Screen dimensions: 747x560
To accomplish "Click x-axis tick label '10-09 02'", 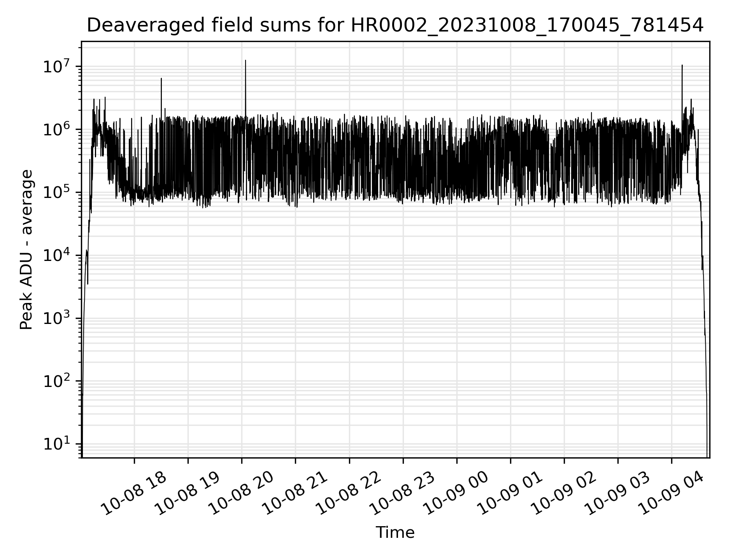I will tap(564, 493).
